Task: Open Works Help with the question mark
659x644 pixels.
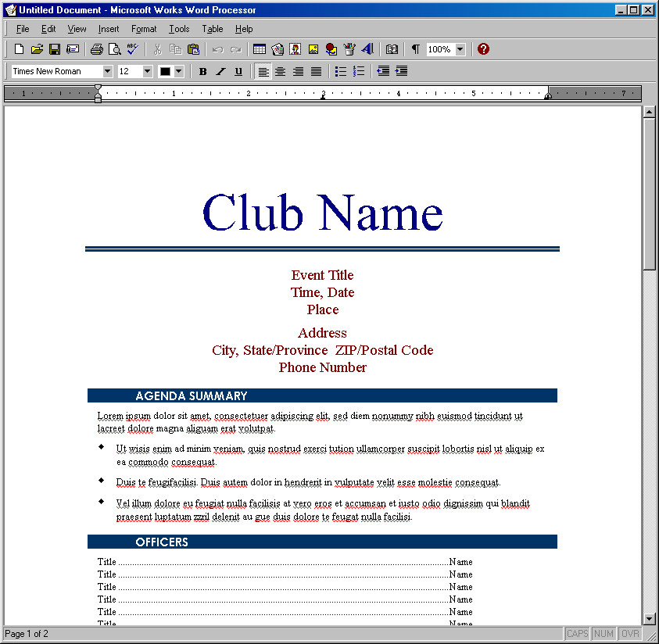Action: tap(483, 49)
